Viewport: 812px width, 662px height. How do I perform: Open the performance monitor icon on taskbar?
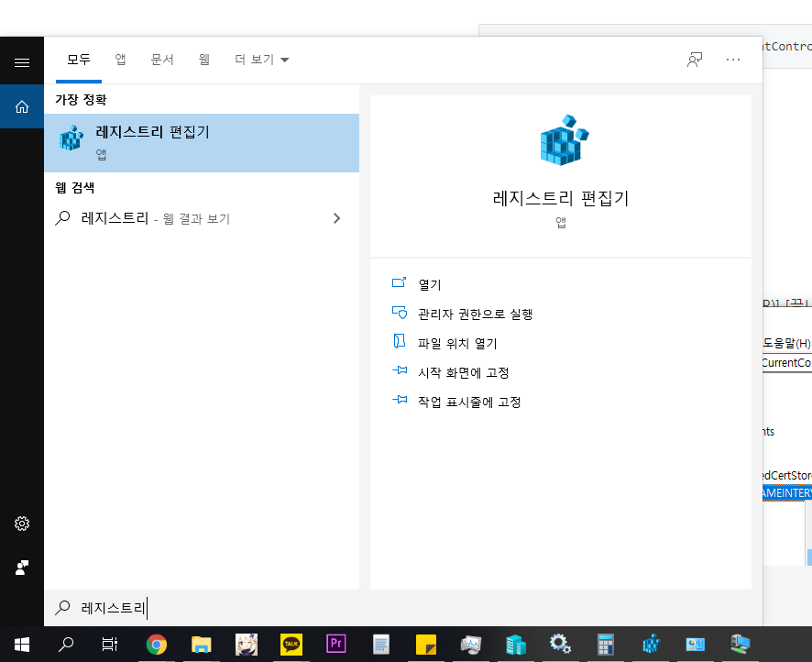click(x=471, y=645)
